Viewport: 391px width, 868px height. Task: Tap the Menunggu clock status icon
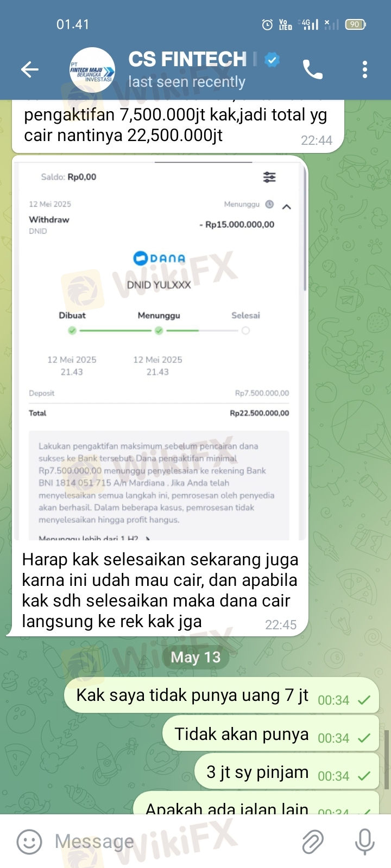(269, 204)
